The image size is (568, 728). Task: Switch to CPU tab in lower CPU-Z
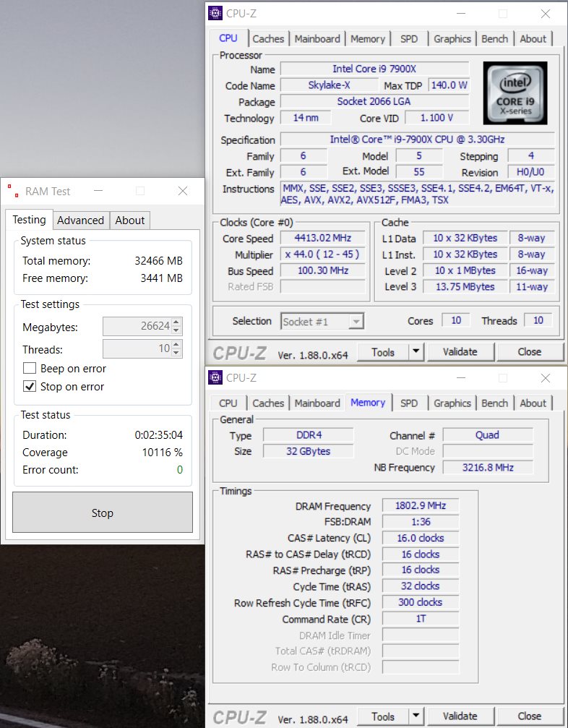click(x=228, y=403)
